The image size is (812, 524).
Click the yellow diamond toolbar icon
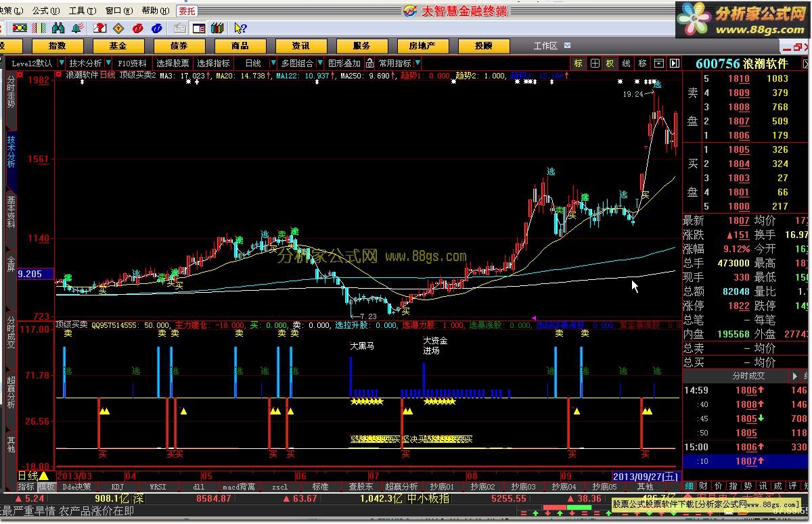pyautogui.click(x=119, y=28)
